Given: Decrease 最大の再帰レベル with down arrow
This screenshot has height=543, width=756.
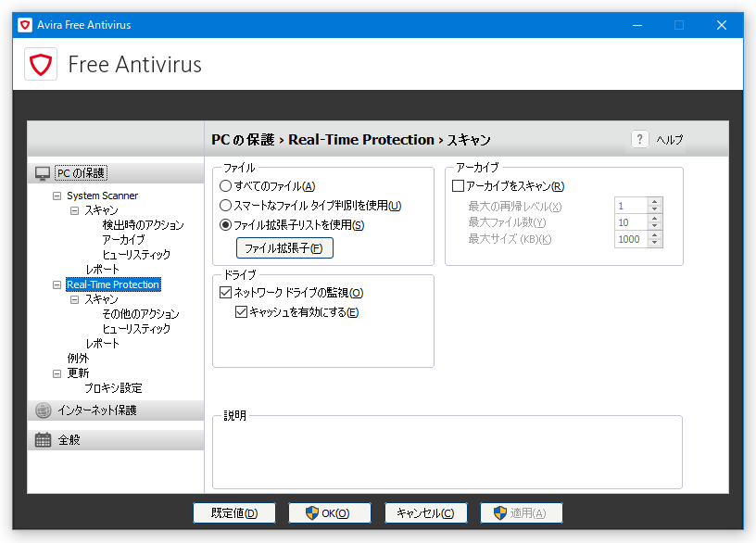Looking at the screenshot, I should pos(654,209).
